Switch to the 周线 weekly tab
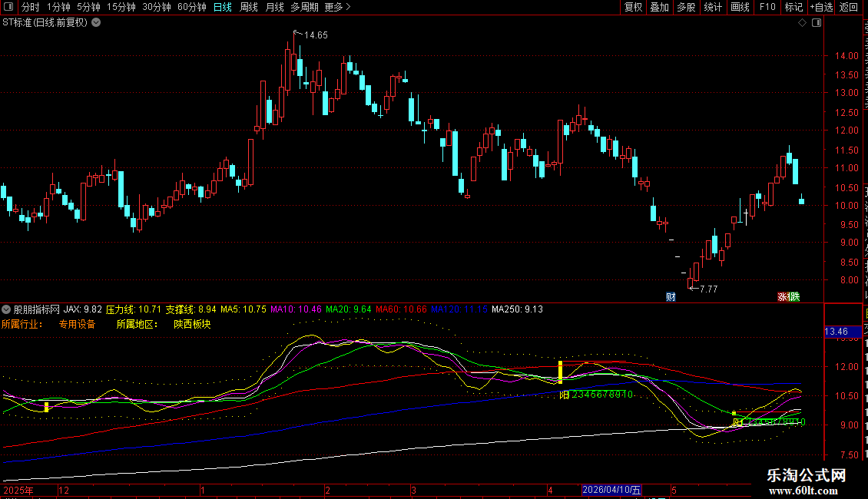The width and height of the screenshot is (868, 499). (x=249, y=7)
